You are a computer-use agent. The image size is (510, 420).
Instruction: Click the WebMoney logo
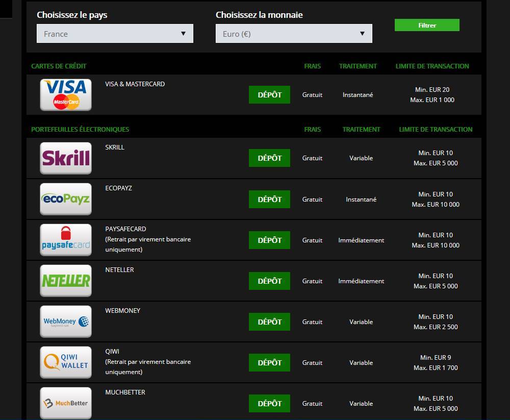pos(66,322)
